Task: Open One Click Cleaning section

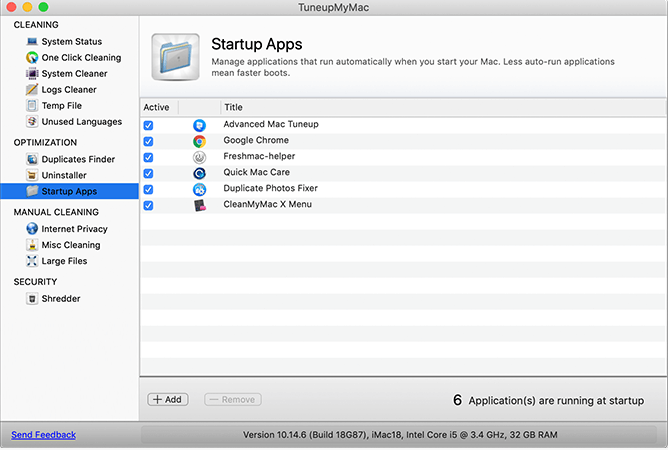Action: pyautogui.click(x=81, y=58)
